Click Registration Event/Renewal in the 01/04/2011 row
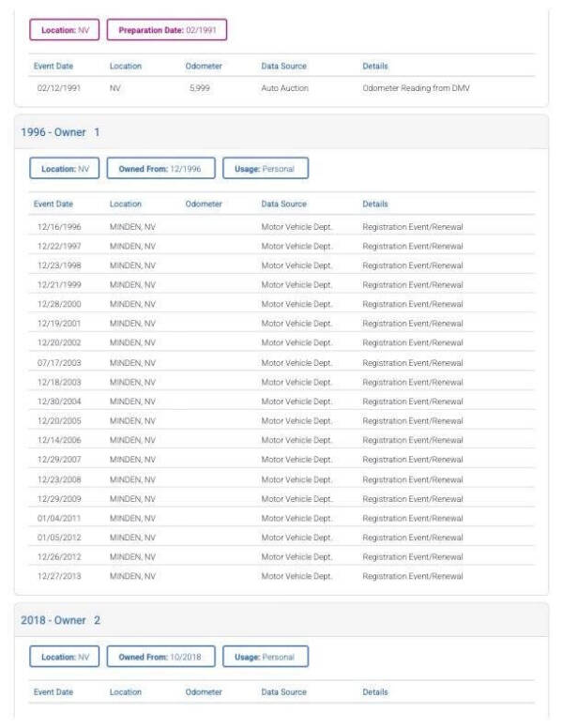 [413, 518]
